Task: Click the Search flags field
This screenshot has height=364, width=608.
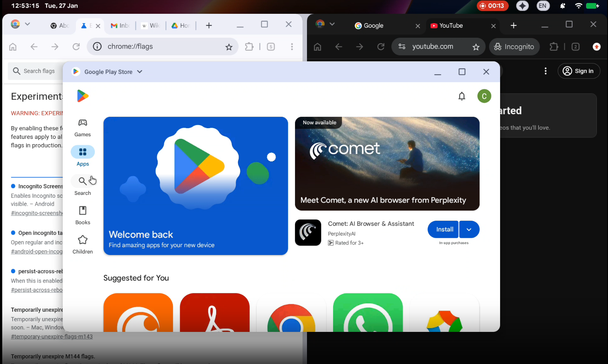Action: 35,71
